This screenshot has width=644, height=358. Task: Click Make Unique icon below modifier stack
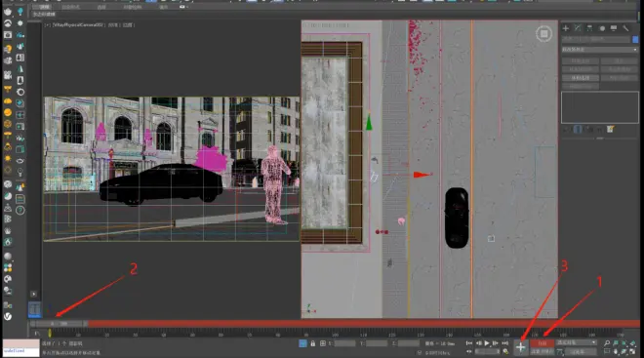[588, 130]
